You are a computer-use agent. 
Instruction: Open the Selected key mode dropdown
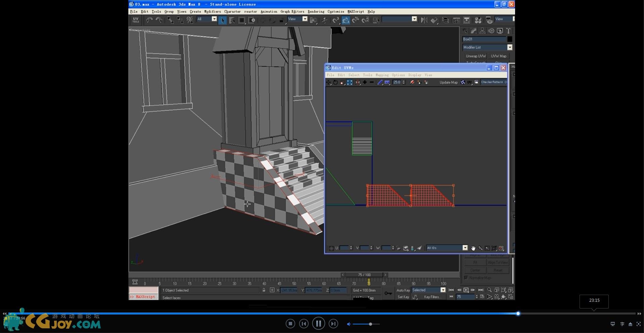coord(429,290)
